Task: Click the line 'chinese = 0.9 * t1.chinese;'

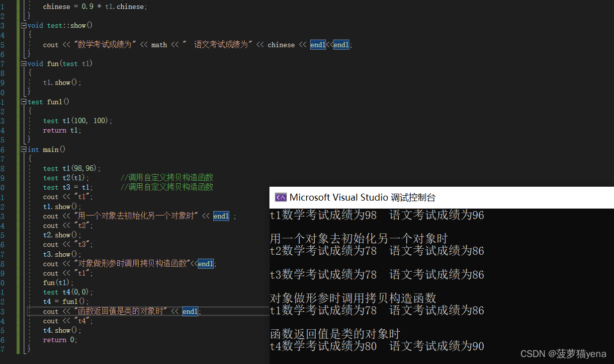Action: pyautogui.click(x=95, y=6)
